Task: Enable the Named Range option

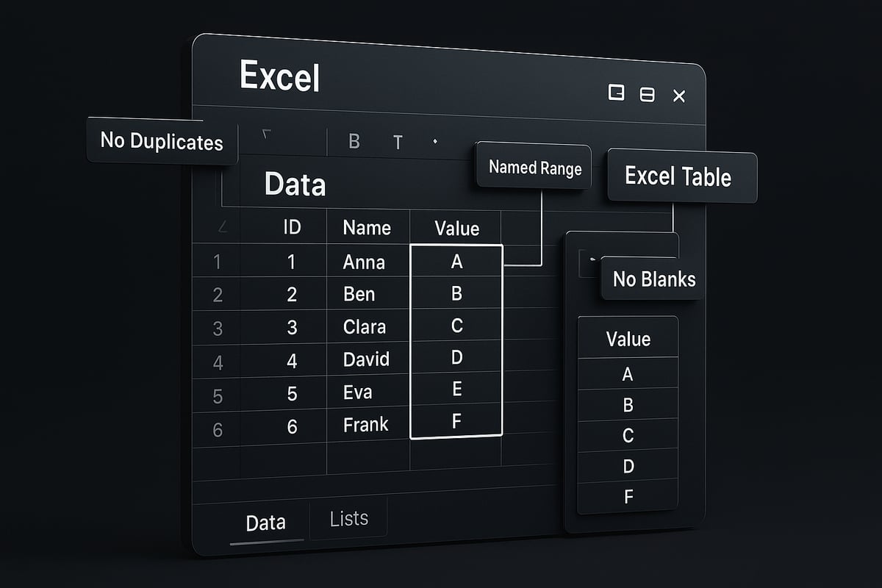Action: pyautogui.click(x=534, y=168)
